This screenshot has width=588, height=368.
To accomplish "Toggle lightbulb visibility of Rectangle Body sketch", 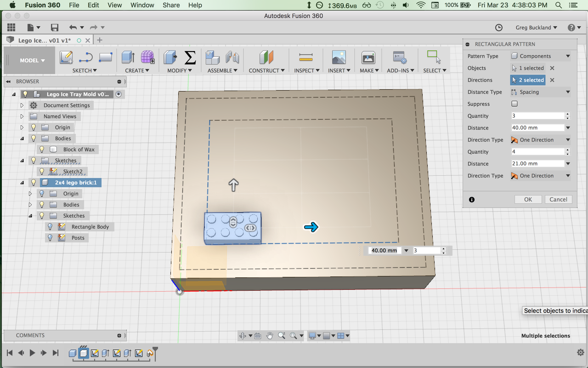I will 50,227.
